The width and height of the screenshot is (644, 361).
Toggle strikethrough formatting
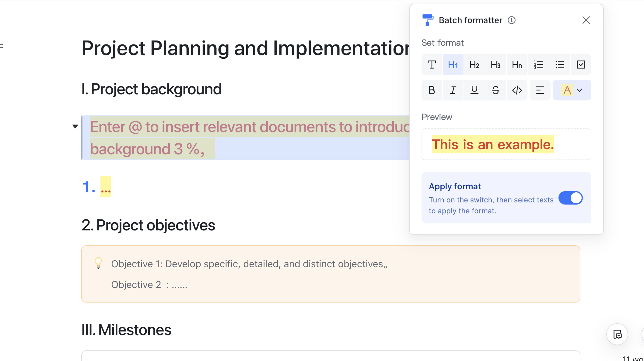(x=495, y=90)
